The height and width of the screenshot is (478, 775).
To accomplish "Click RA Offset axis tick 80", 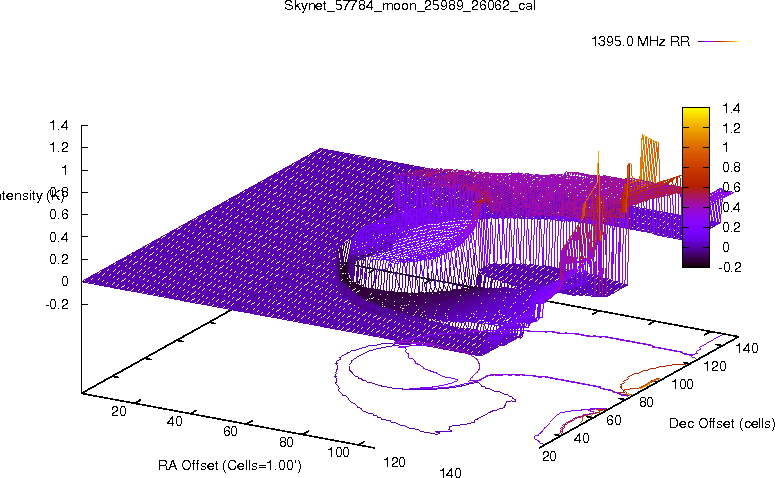I will point(287,442).
